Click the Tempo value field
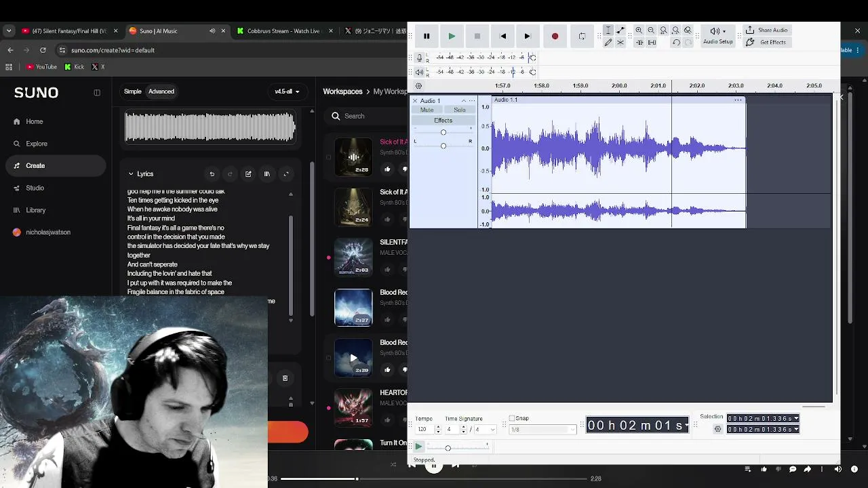The width and height of the screenshot is (868, 488). point(425,430)
